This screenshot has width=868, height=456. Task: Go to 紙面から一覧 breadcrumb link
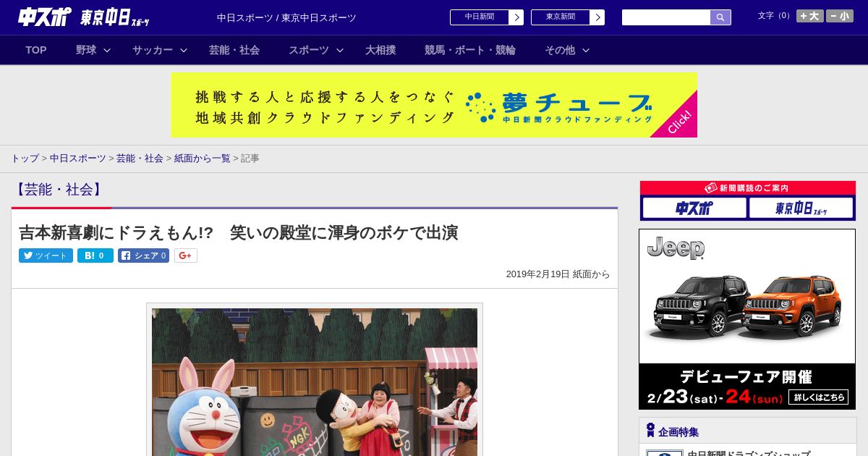click(202, 158)
